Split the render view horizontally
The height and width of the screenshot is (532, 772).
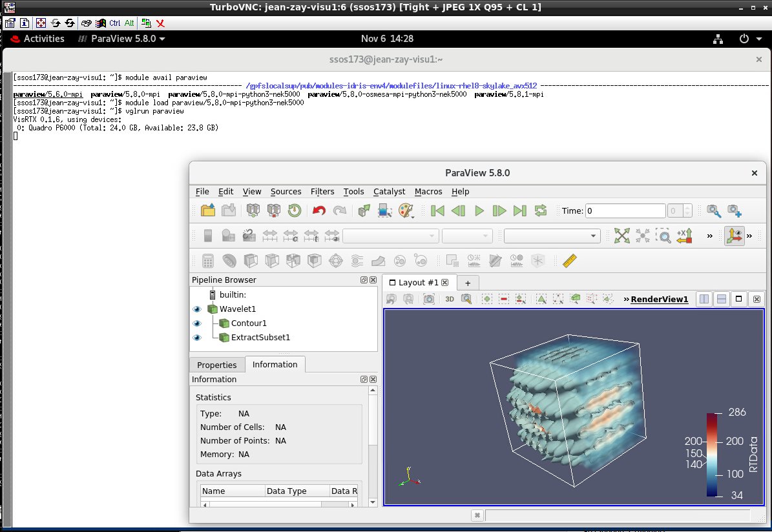(704, 299)
